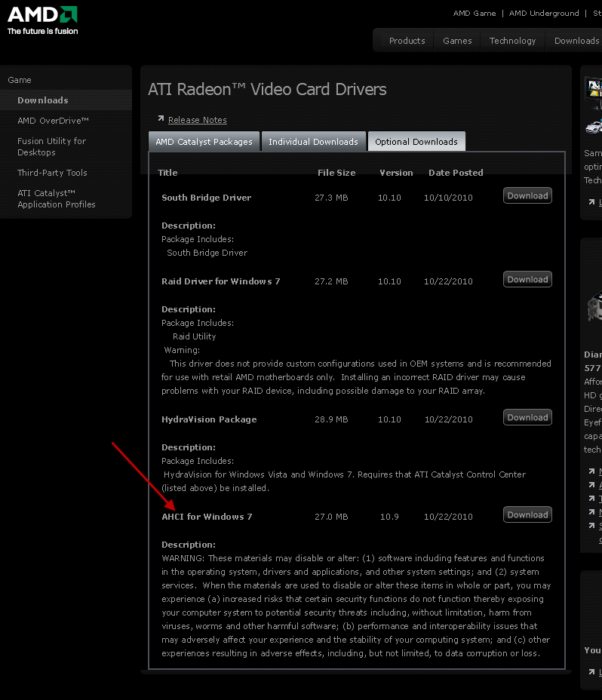Click the arrow icon beside Release Notes
This screenshot has height=700, width=602.
pyautogui.click(x=161, y=118)
